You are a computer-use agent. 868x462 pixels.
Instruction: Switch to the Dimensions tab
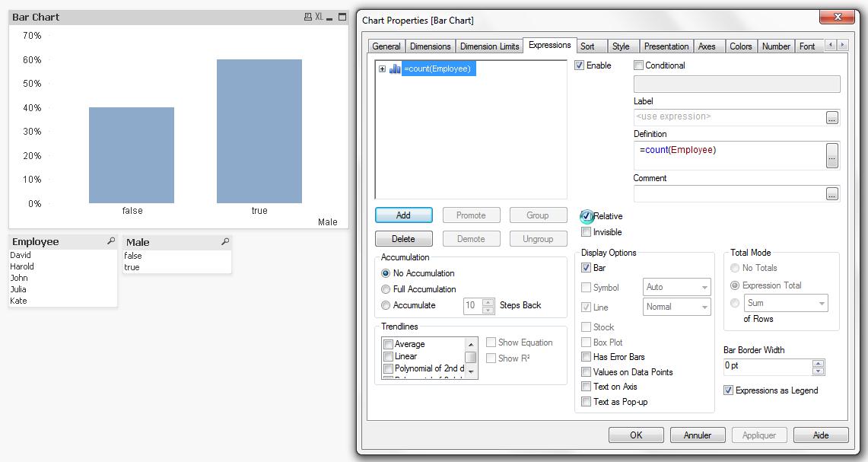[430, 46]
